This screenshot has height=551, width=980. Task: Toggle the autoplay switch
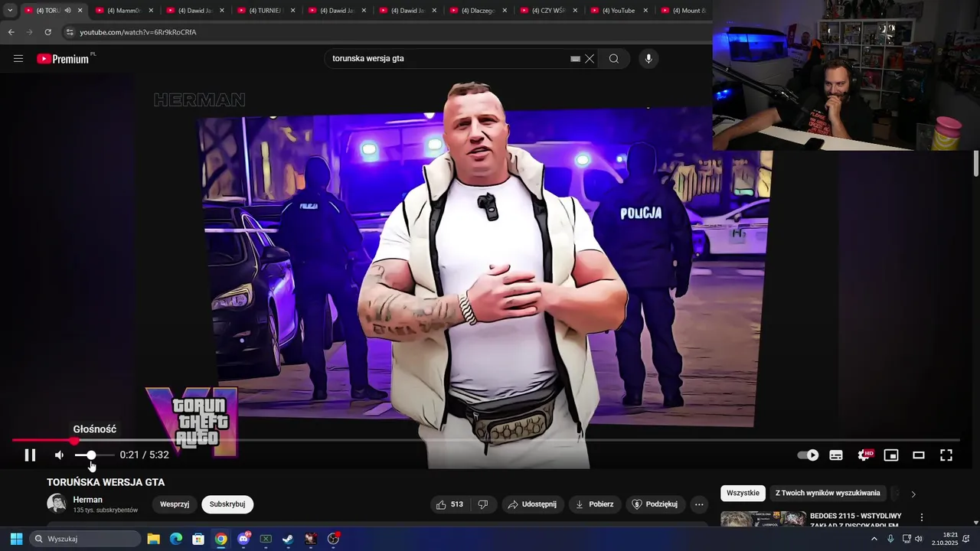[x=808, y=455]
